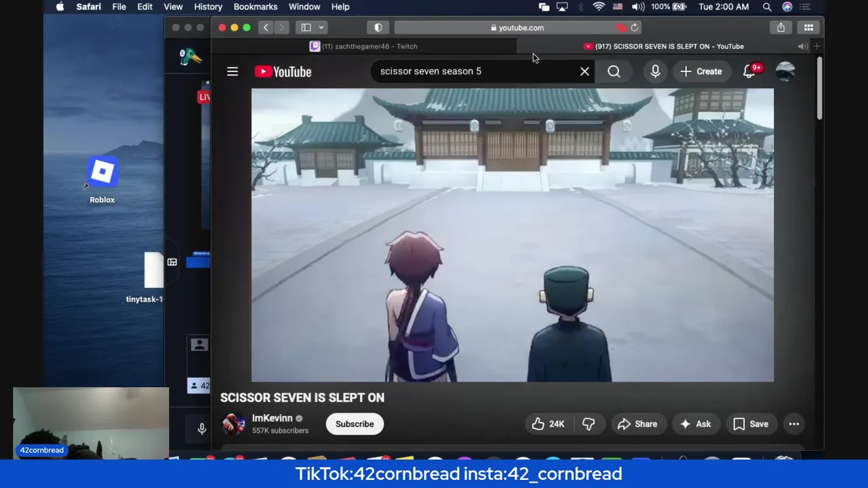This screenshot has width=868, height=488.
Task: Open the AirPlay display menu
Action: (561, 7)
